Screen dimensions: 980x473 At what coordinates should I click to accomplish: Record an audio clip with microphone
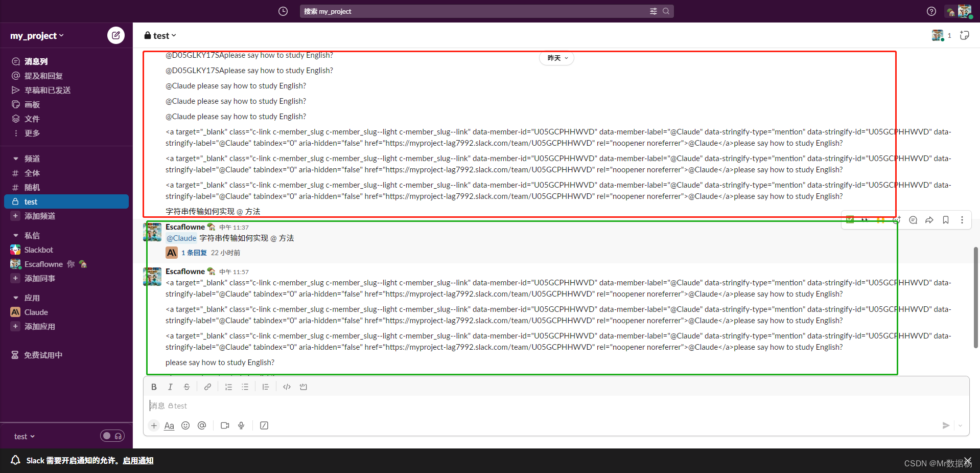coord(241,425)
